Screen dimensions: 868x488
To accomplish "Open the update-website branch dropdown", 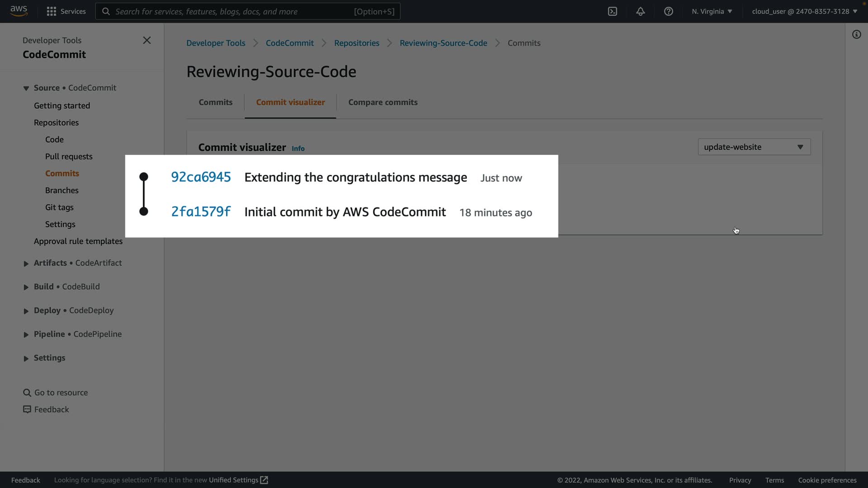I will (754, 147).
